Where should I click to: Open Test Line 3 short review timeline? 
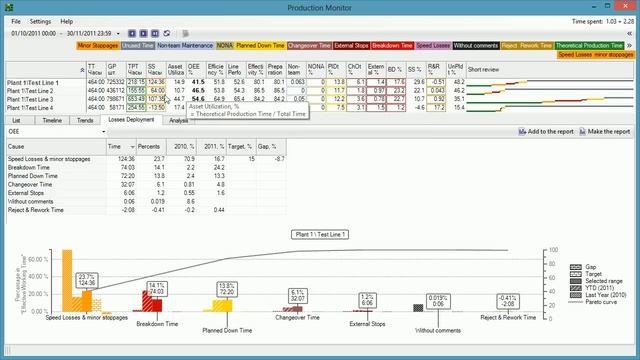coord(550,100)
